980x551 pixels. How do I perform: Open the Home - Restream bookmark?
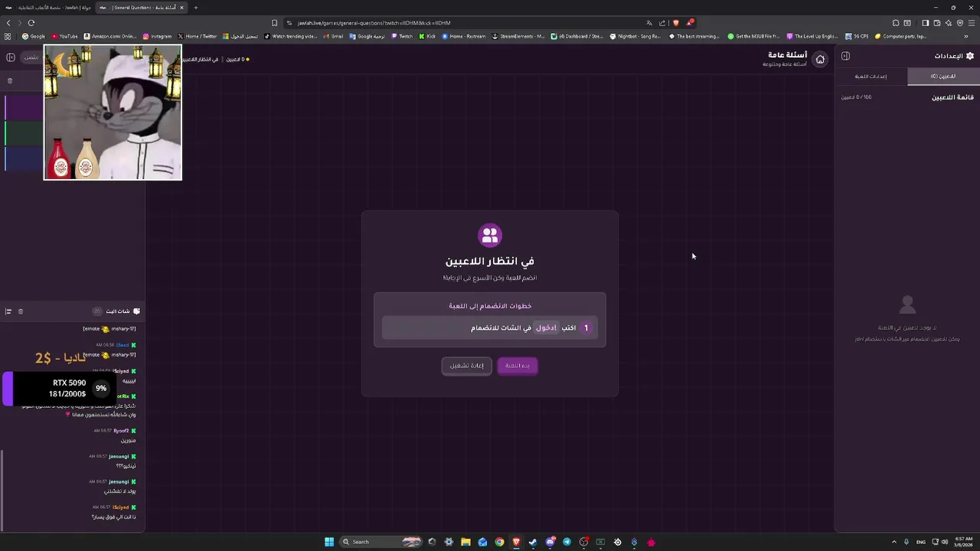(x=463, y=36)
